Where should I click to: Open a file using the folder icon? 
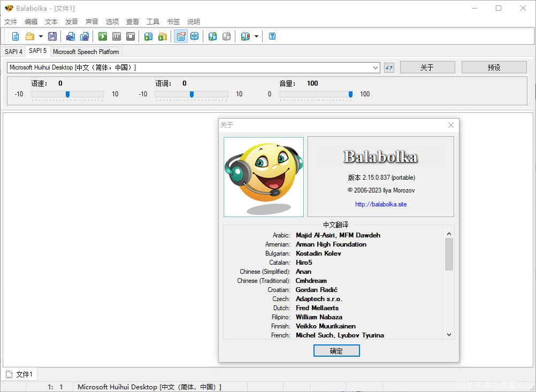tap(30, 36)
